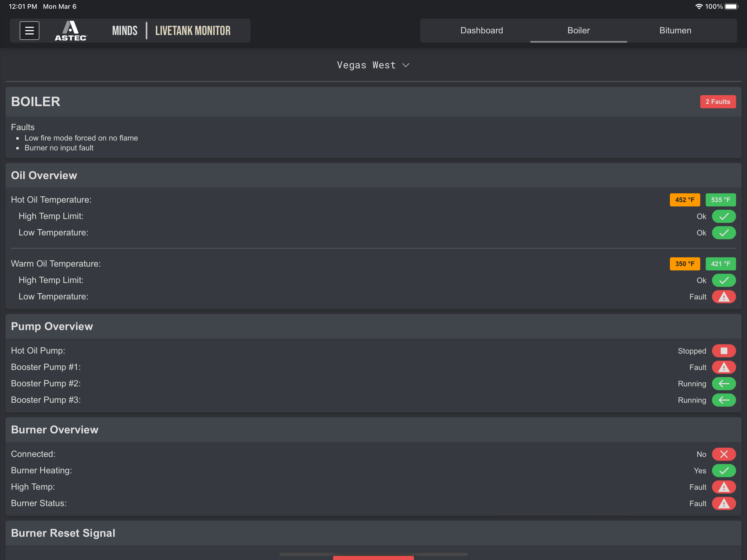This screenshot has height=560, width=747.
Task: Click the Burner Status label
Action: 39,503
